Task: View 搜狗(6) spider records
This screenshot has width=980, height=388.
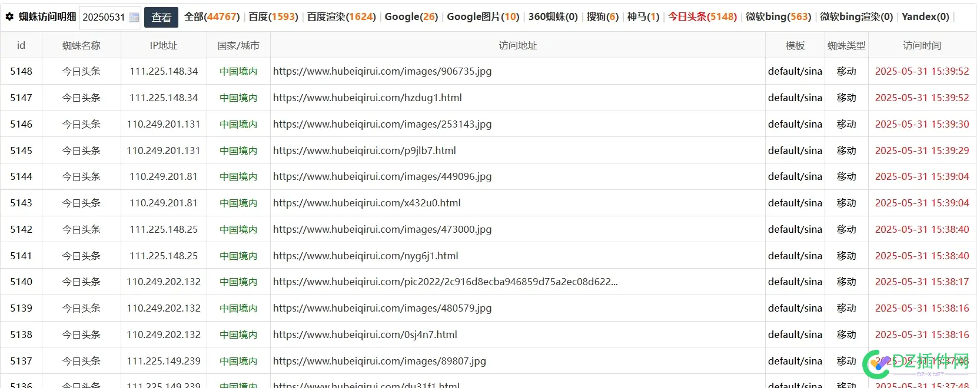Action: pos(602,17)
